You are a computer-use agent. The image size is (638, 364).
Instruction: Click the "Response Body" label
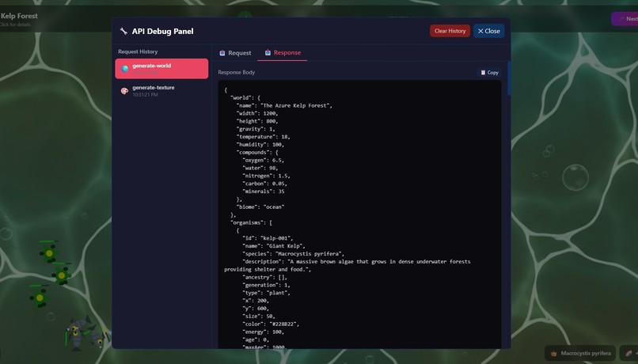coord(237,72)
